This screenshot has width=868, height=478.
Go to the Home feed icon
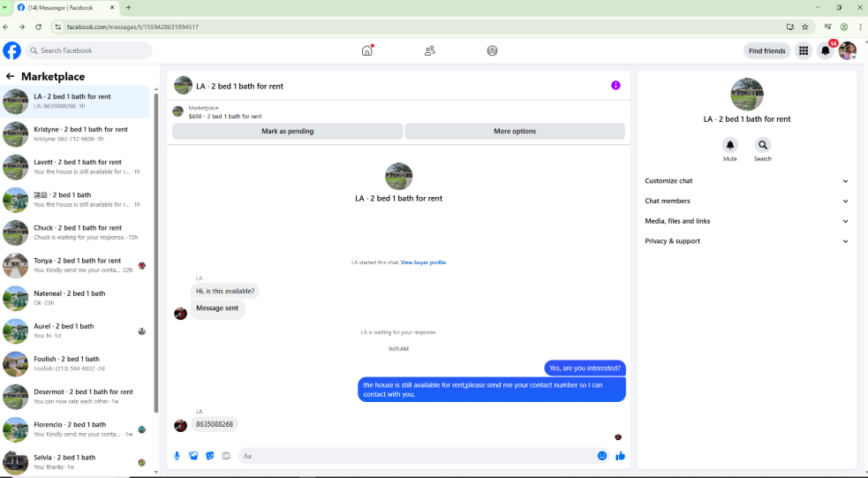coord(367,50)
